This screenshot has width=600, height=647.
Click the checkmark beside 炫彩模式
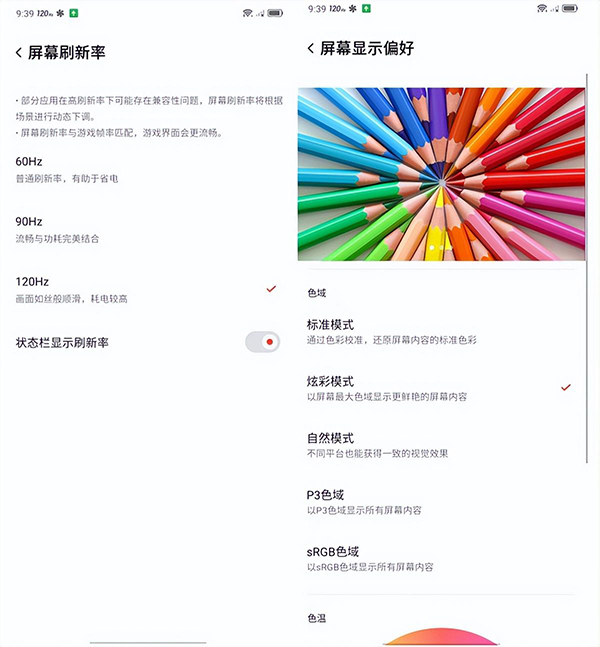pos(566,387)
